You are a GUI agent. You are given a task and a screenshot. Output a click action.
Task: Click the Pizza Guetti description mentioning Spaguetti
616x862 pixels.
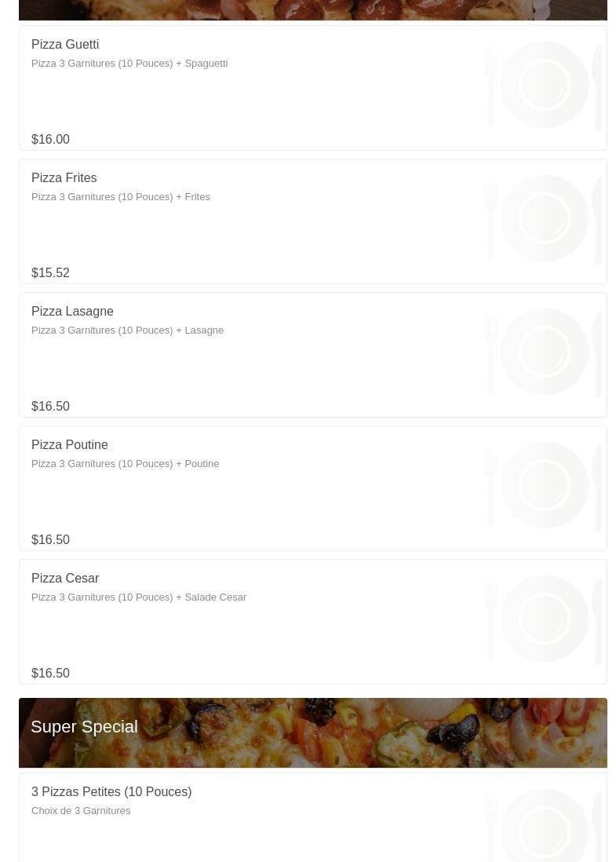(129, 64)
